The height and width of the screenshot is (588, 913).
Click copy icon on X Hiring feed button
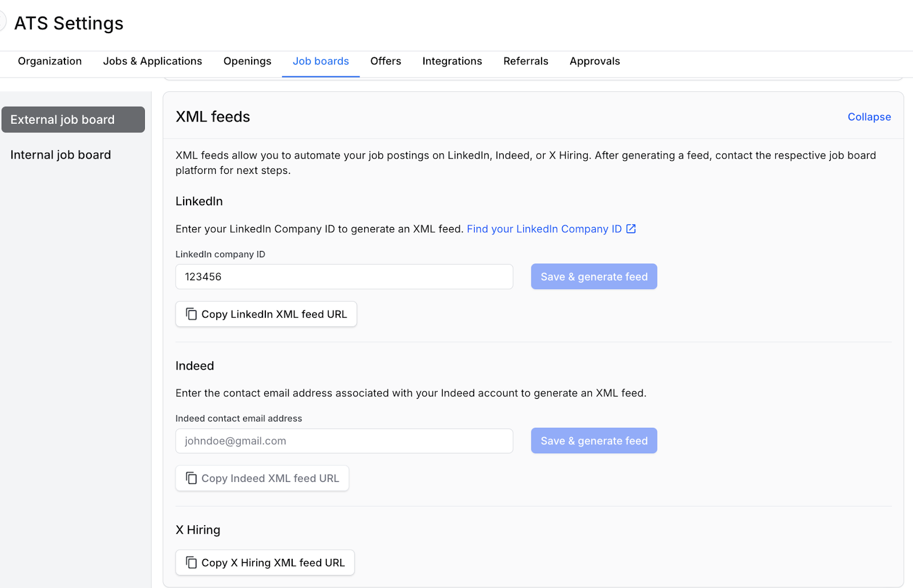pyautogui.click(x=191, y=563)
